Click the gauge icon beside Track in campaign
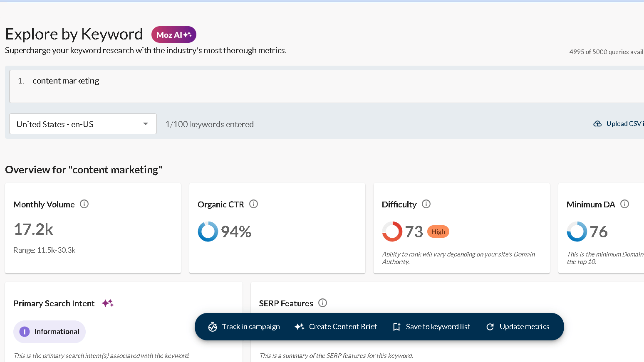The image size is (644, 362). pos(213,327)
